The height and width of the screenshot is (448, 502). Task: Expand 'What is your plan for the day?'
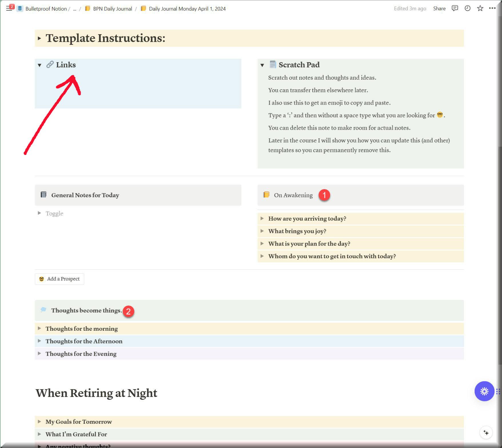pyautogui.click(x=262, y=244)
